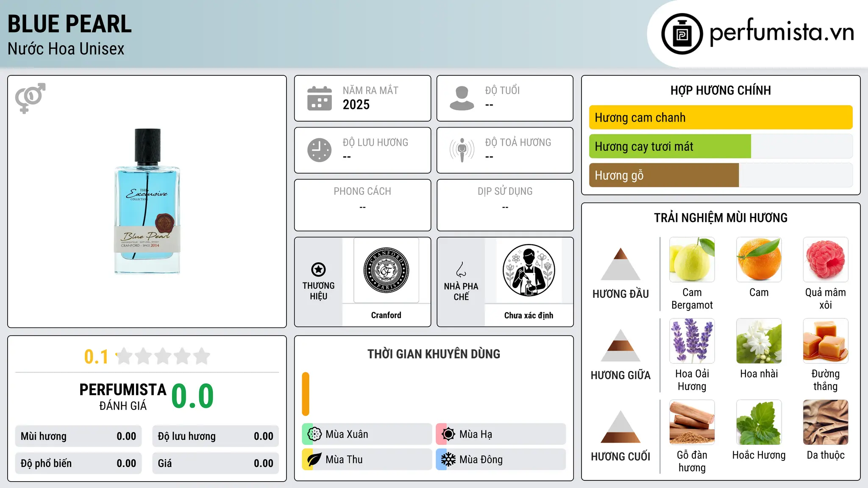
Task: Click the sillage icon beside Độ toả hương
Action: 462,150
